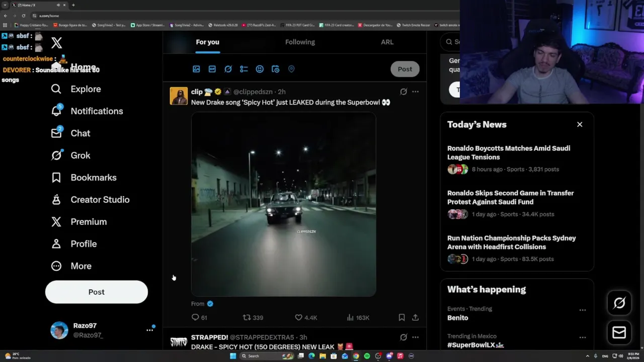This screenshot has width=644, height=362.
Task: Open the Twitch Emote Resizer bookmark
Action: [x=413, y=25]
